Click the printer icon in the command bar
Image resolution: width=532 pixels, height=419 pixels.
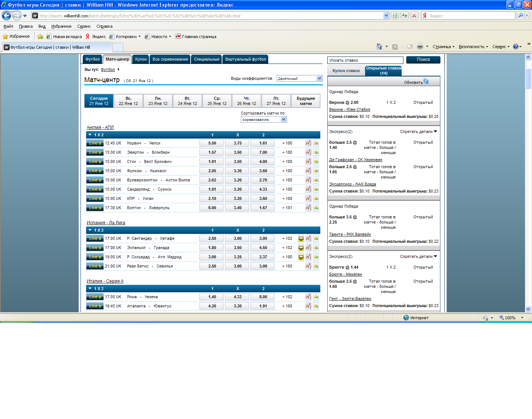click(x=420, y=47)
